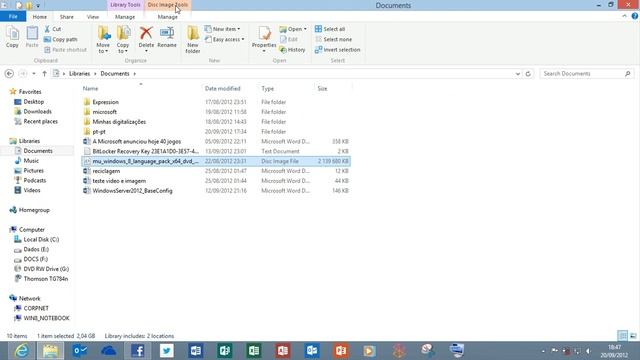Click the Cut scissors icon

pos(47,29)
